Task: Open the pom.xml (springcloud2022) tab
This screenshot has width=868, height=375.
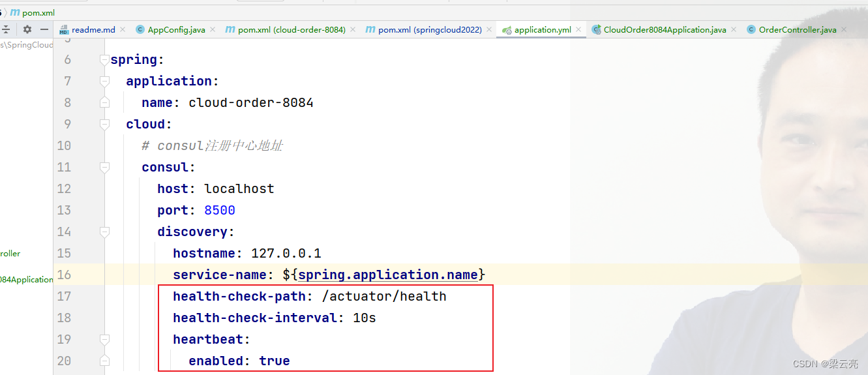Action: pyautogui.click(x=430, y=30)
